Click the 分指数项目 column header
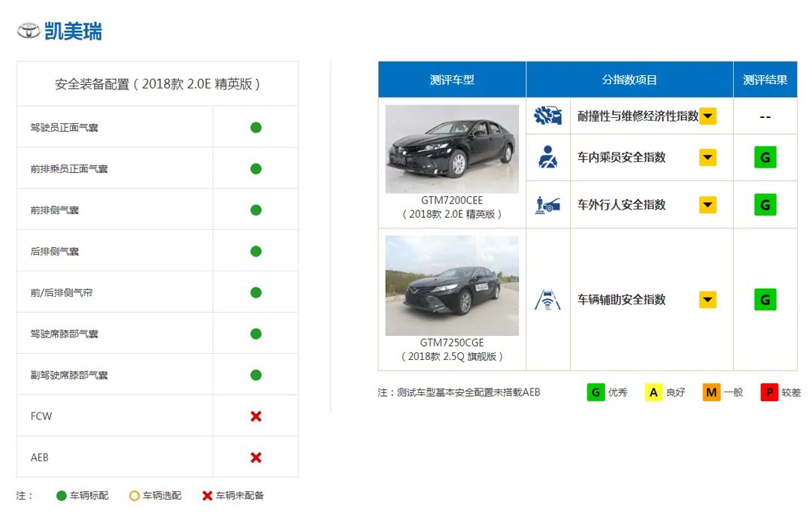Image resolution: width=812 pixels, height=526 pixels. [x=630, y=80]
